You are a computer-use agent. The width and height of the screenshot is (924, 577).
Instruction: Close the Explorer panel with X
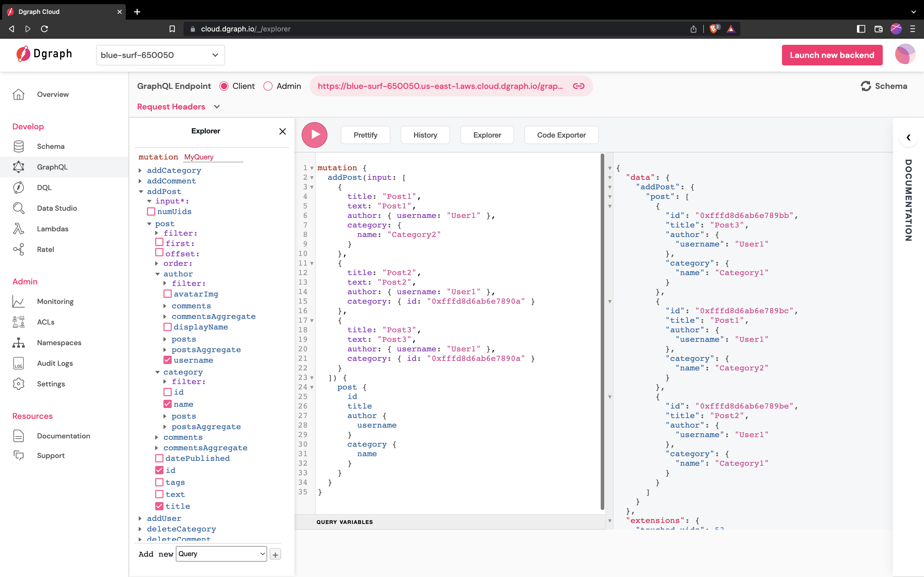pyautogui.click(x=283, y=131)
